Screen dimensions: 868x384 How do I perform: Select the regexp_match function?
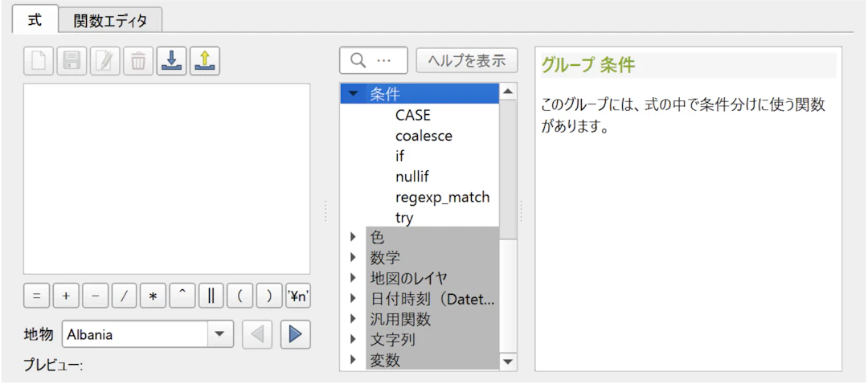[442, 197]
